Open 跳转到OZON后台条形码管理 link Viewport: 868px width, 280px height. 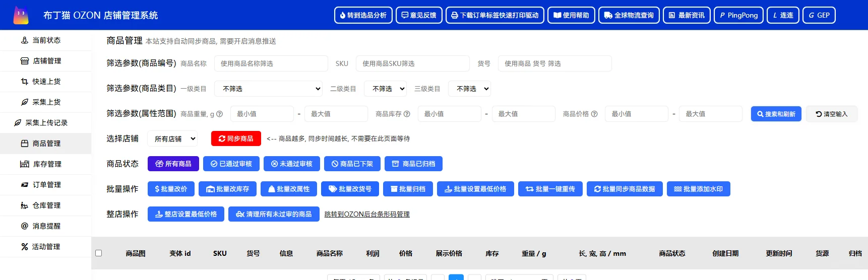click(367, 215)
